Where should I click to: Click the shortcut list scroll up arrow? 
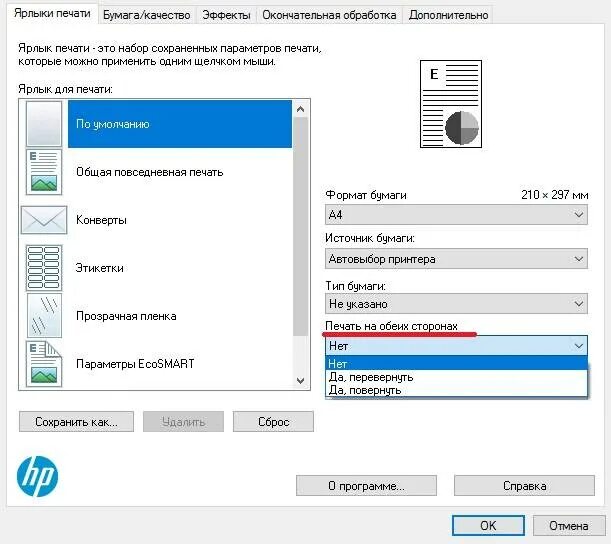pyautogui.click(x=300, y=109)
